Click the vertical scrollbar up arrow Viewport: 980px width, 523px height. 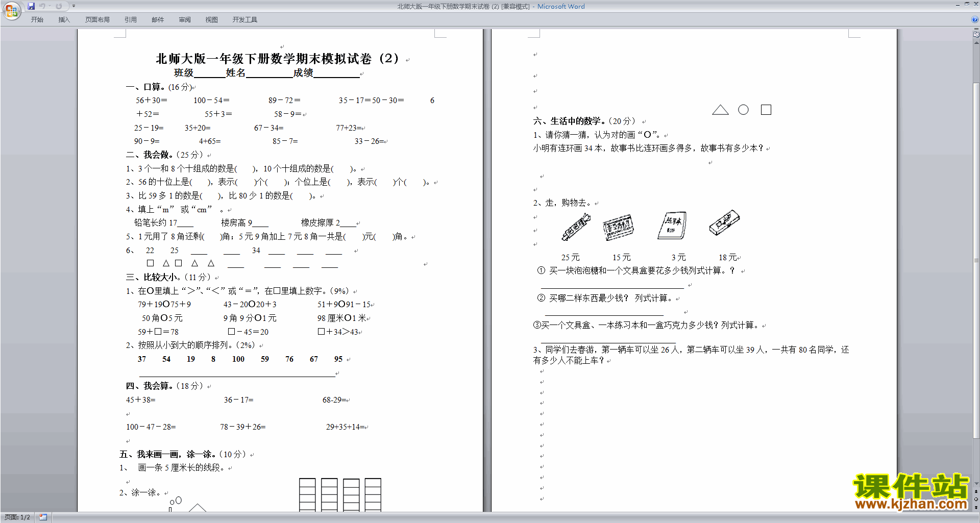coord(976,43)
